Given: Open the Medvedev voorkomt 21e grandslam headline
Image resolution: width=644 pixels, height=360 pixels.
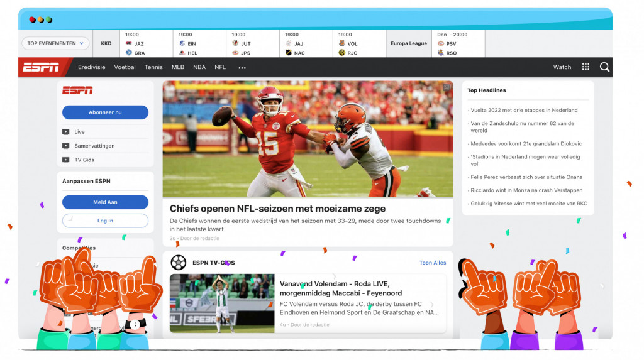Looking at the screenshot, I should [x=526, y=144].
